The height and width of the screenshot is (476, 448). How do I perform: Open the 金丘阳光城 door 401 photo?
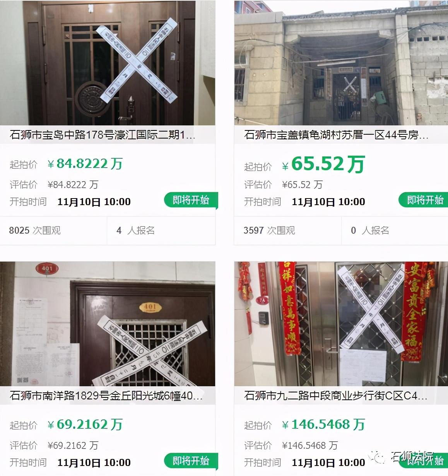[x=108, y=324]
